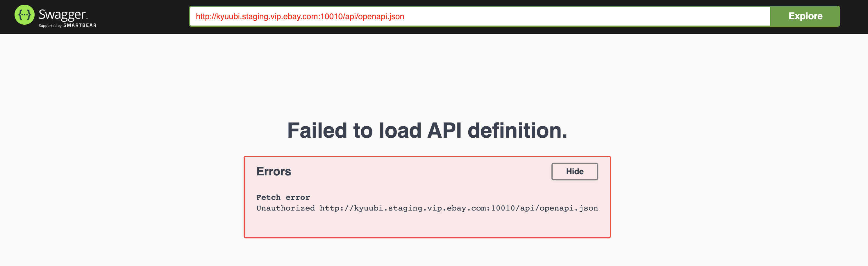Click the Supported by SMARTBEAR label

click(x=67, y=25)
